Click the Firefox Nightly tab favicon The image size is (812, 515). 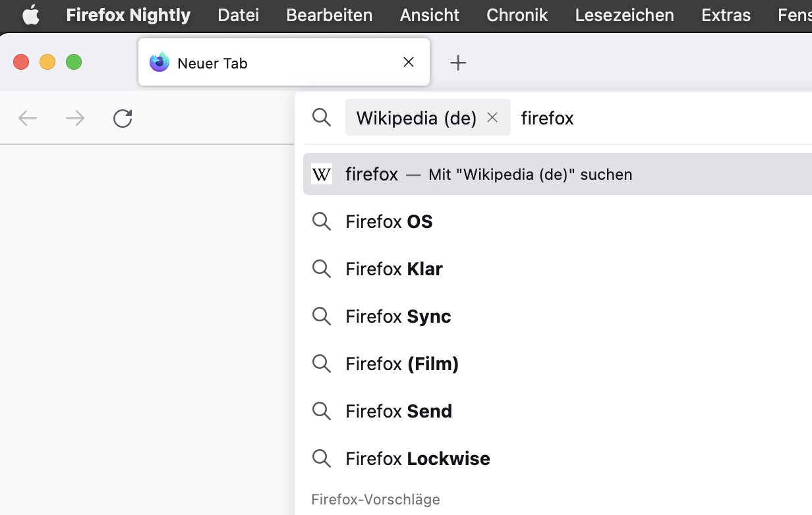tap(159, 63)
